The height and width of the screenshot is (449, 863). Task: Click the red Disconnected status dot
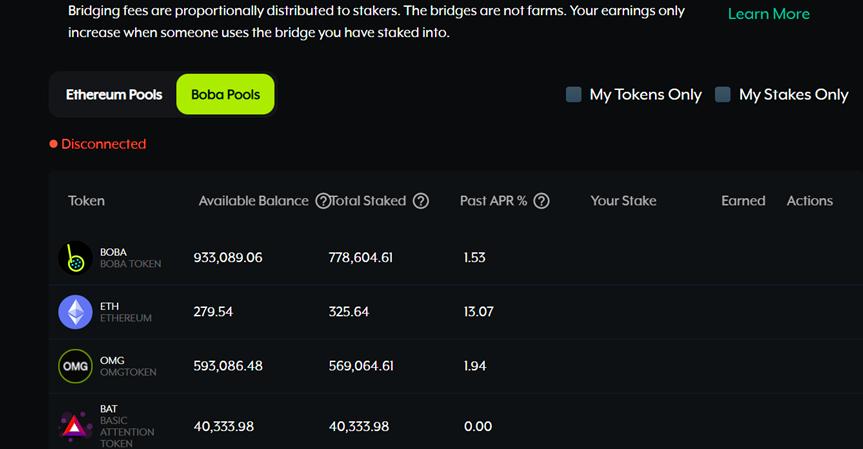point(54,144)
